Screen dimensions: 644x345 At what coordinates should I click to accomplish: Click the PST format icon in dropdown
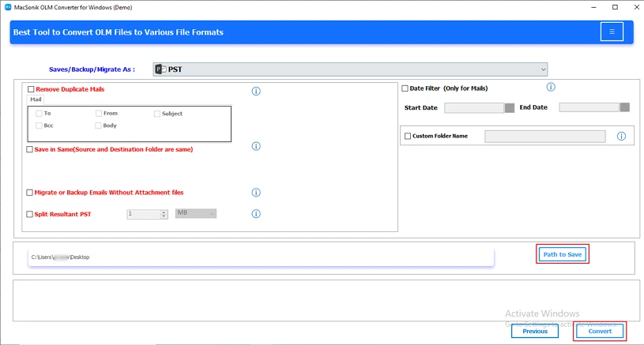[160, 69]
